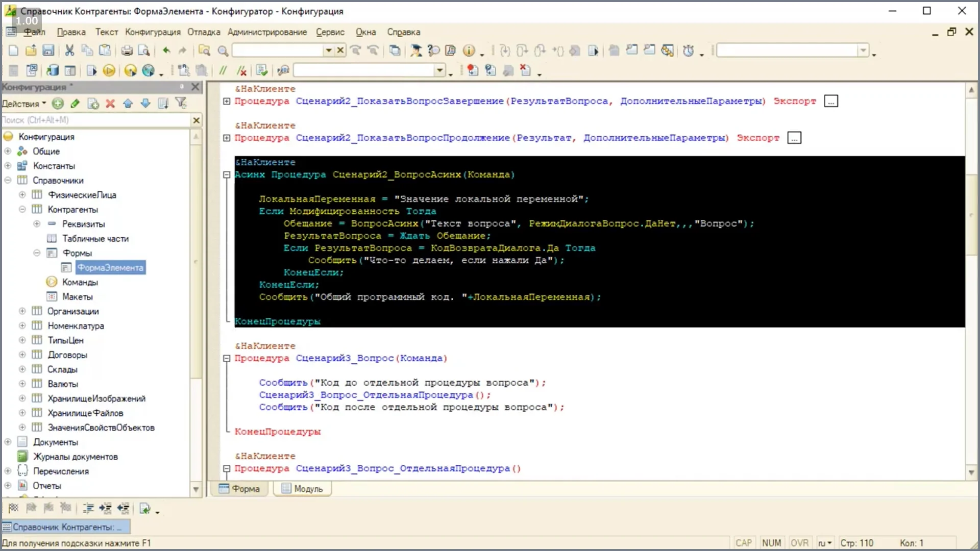The image size is (980, 551).
Task: Click the Cut scissors icon
Action: [x=69, y=51]
